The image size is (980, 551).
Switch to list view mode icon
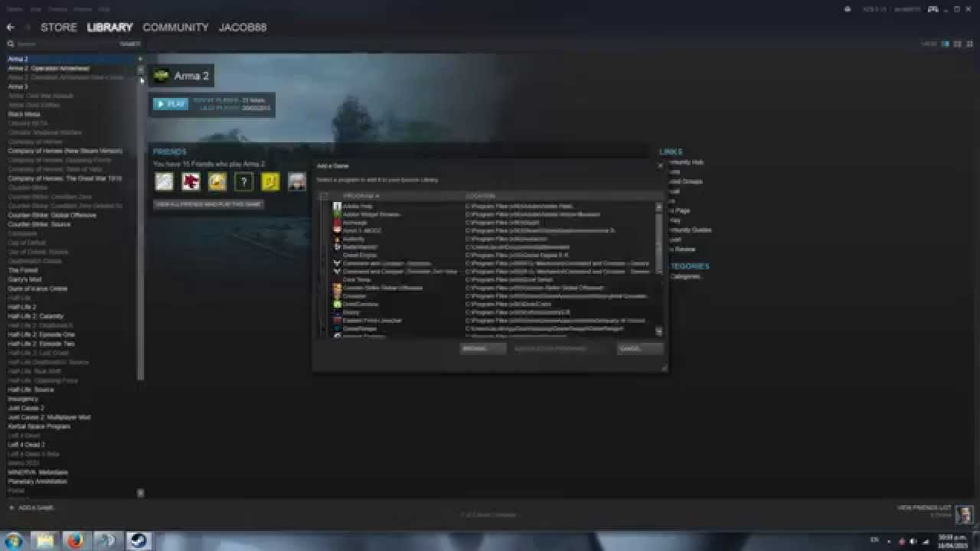(x=959, y=44)
